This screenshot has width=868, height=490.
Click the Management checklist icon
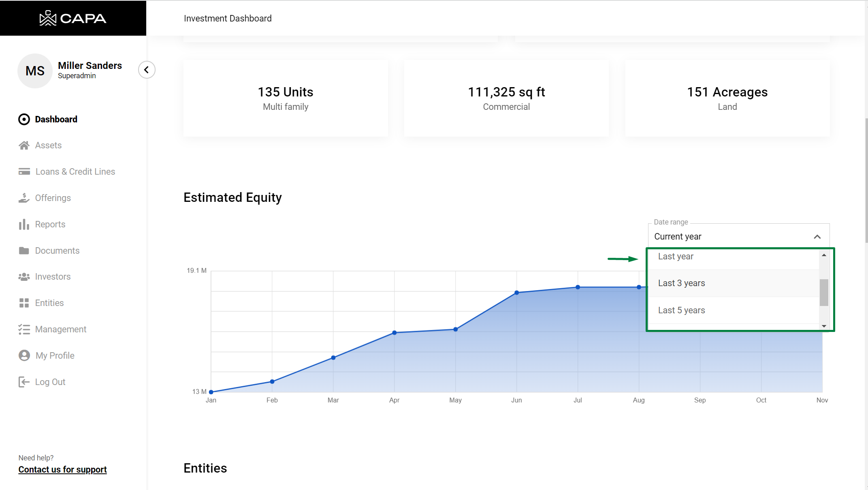[24, 330]
